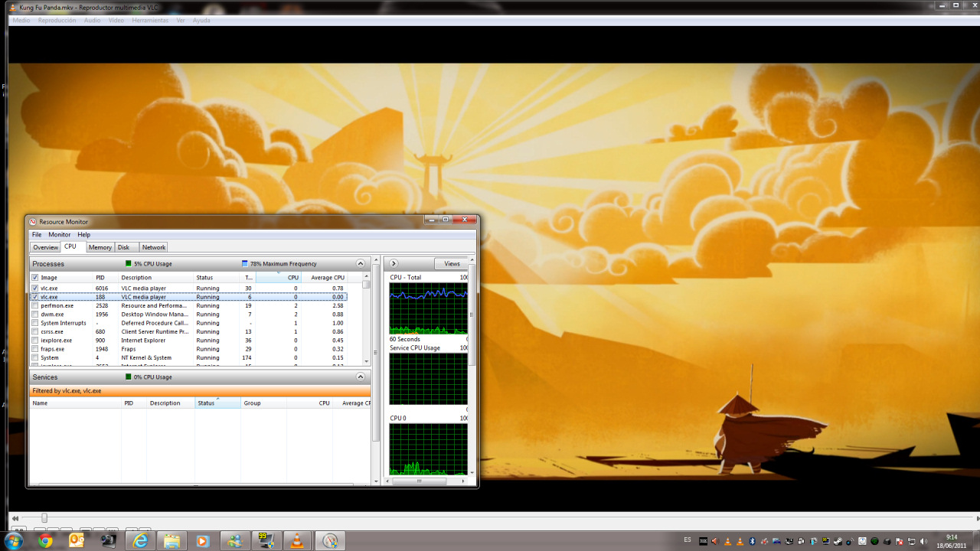Image resolution: width=980 pixels, height=551 pixels.
Task: Click the Fraps taskbar icon
Action: (x=266, y=541)
